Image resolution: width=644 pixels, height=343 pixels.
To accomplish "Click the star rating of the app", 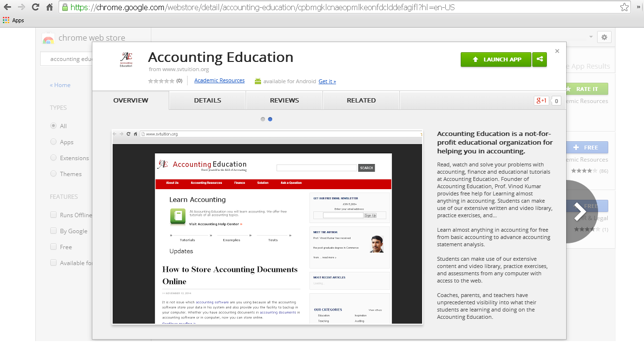I will click(x=161, y=81).
